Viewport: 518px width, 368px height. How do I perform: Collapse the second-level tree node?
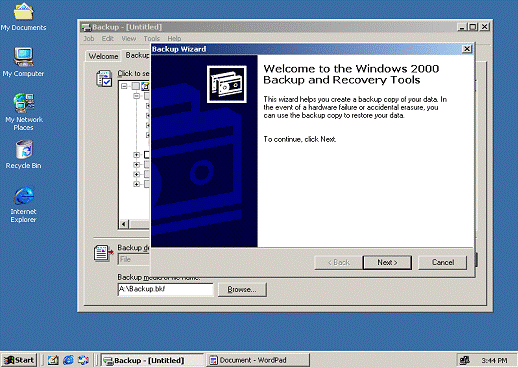[136, 96]
